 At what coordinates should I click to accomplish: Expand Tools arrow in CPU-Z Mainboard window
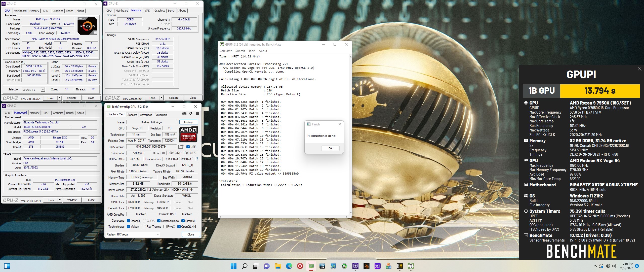coord(60,200)
